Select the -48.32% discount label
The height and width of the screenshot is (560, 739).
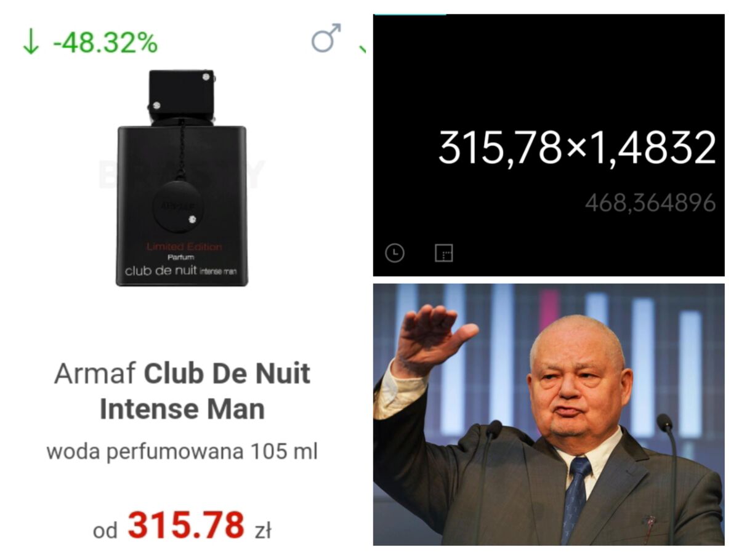[105, 43]
